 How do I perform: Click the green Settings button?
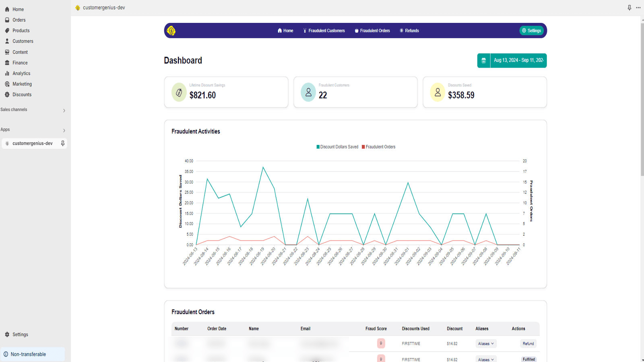pyautogui.click(x=531, y=31)
